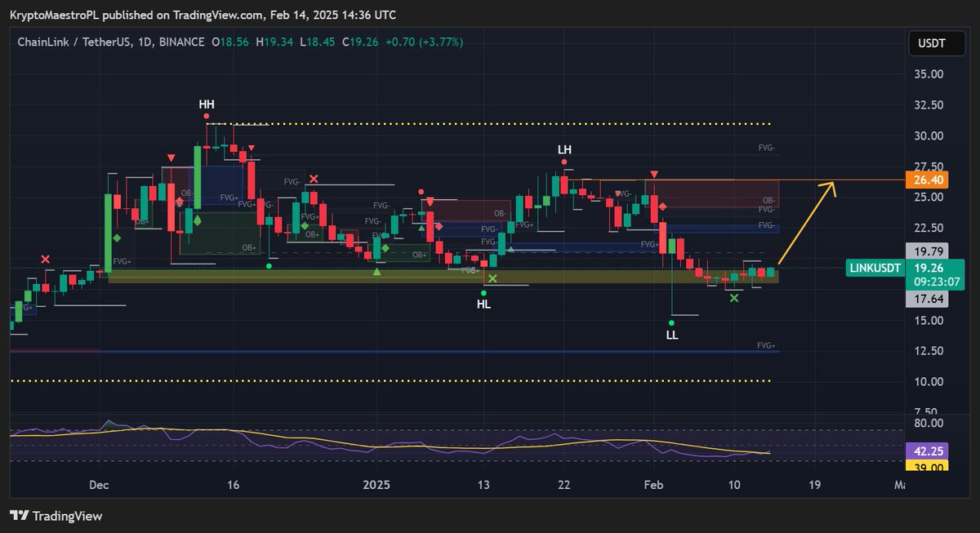
Task: Click the C19.26 close value
Action: pyautogui.click(x=359, y=42)
